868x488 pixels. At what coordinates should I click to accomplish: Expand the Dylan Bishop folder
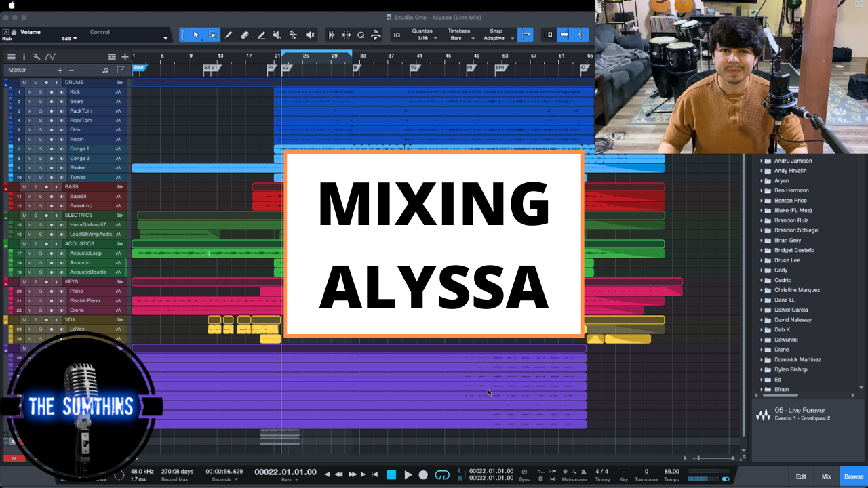click(762, 369)
